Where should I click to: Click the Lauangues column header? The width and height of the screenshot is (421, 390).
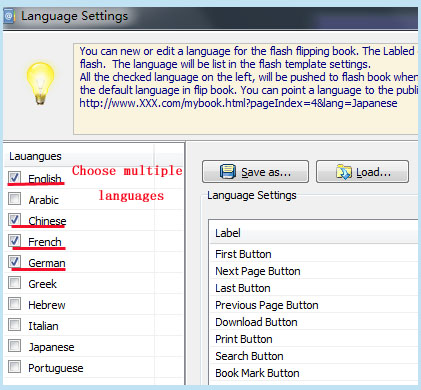click(x=79, y=156)
